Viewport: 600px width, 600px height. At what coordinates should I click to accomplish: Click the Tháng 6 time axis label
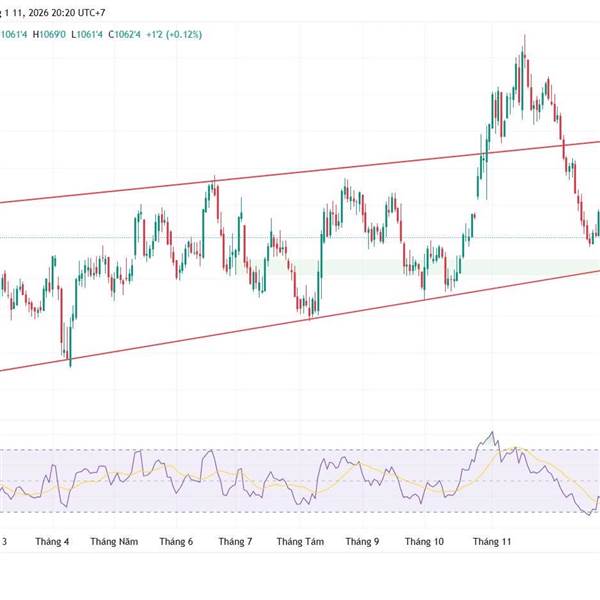[176, 541]
